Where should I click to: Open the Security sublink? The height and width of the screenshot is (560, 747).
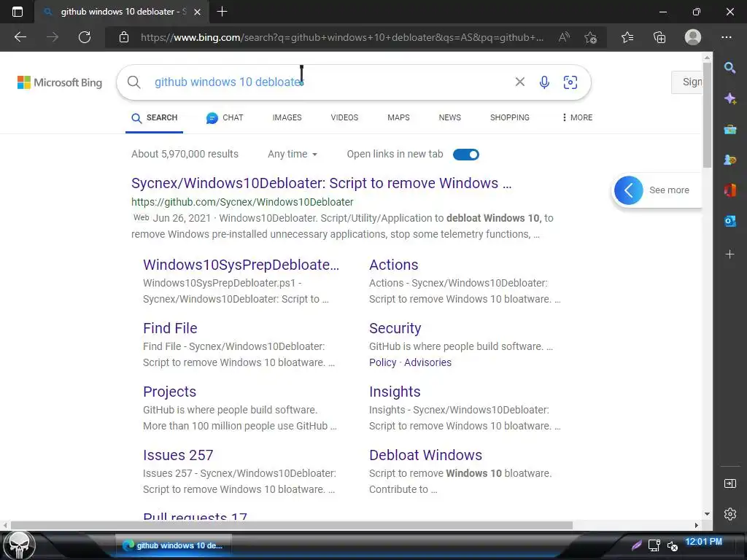point(395,328)
